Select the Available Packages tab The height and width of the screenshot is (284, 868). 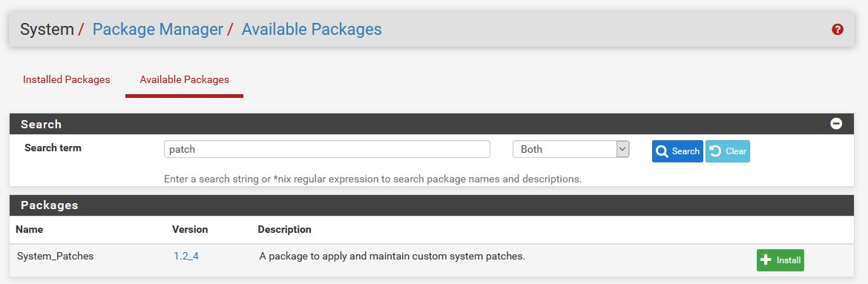click(x=184, y=80)
